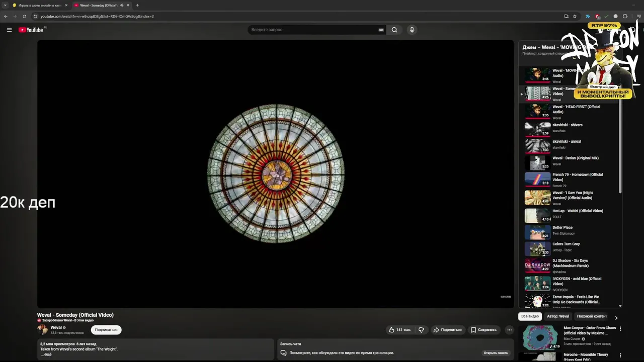Click the address bar URL
Screen dimensions: 644x362
[x=97, y=16]
